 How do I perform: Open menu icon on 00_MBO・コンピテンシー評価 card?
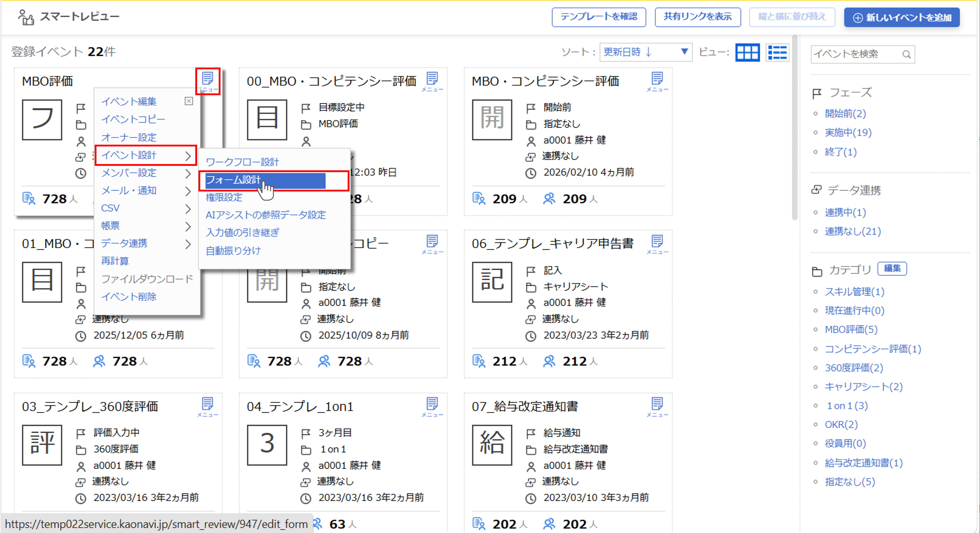point(432,81)
